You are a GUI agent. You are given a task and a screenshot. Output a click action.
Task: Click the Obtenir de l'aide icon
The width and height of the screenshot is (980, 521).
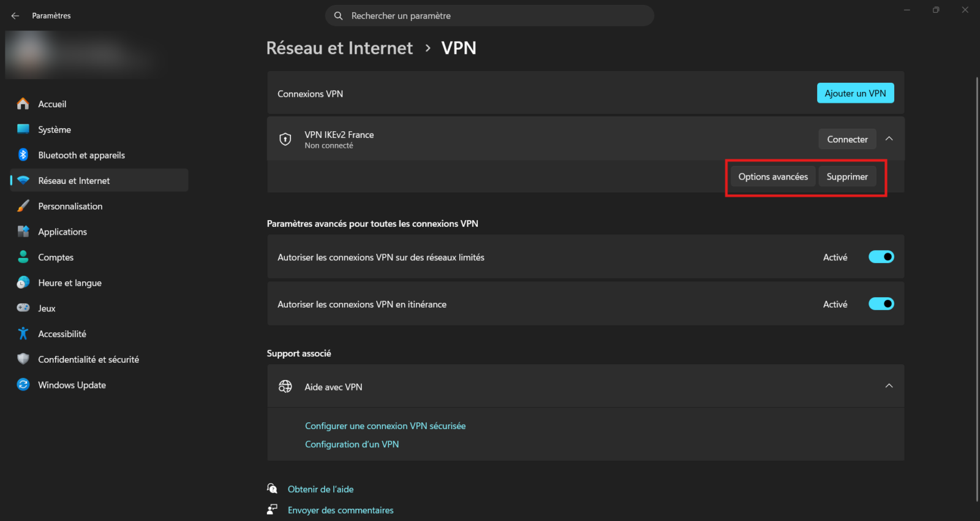(x=273, y=489)
